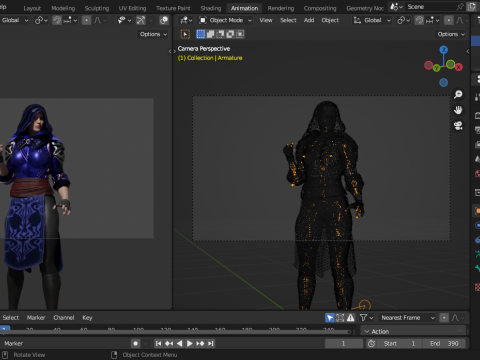Click the new scene icon
Image resolution: width=480 pixels, height=360 pixels.
click(x=472, y=7)
